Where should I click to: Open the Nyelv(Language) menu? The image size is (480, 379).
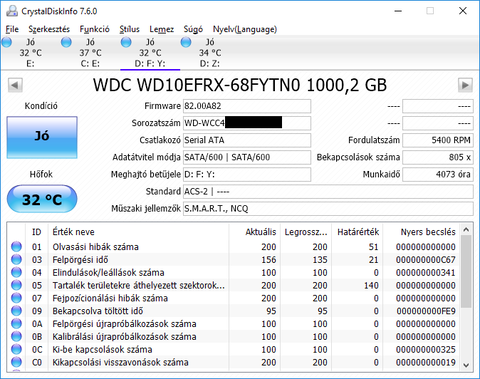[x=245, y=29]
